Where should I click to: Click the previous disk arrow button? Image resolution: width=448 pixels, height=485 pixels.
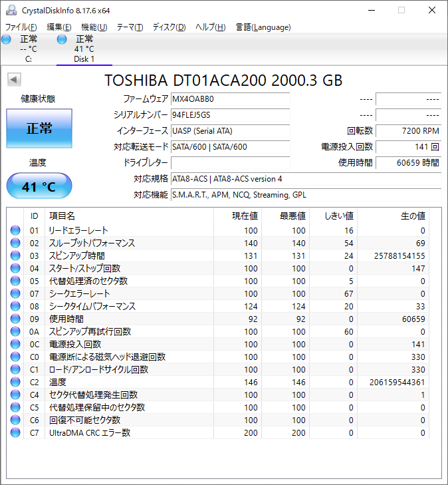(14, 79)
